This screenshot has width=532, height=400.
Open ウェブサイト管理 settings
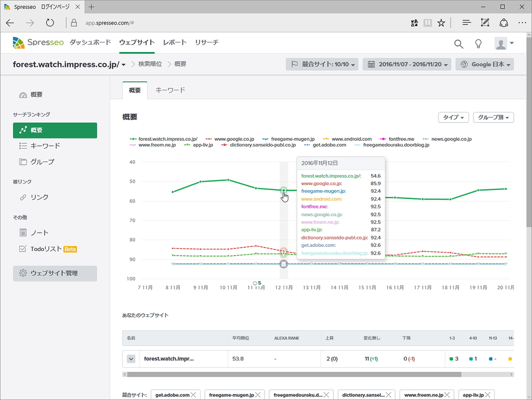55,273
